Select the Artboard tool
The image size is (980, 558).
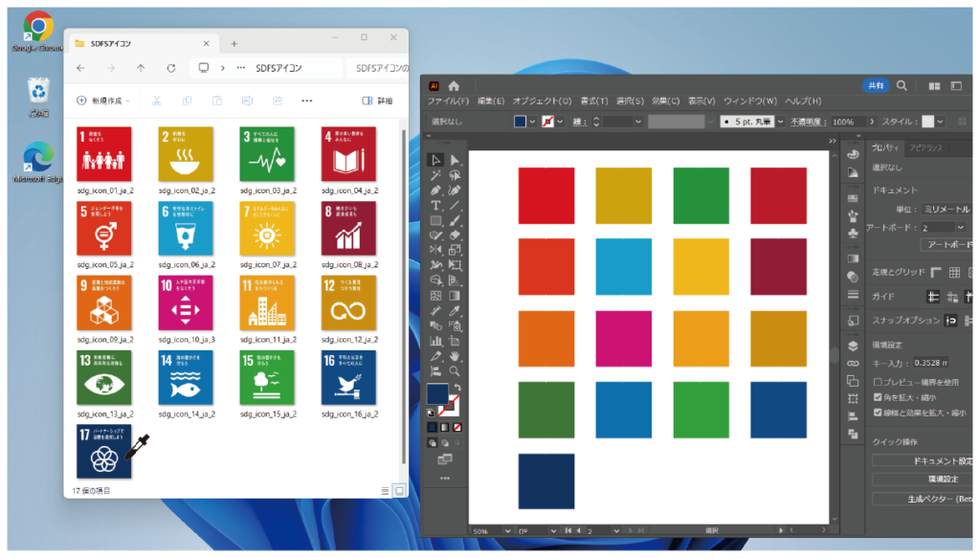click(x=455, y=341)
